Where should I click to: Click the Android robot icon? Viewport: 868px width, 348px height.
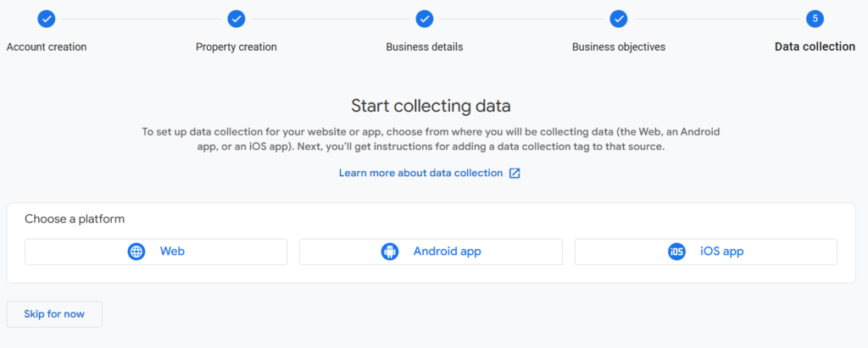(x=390, y=251)
